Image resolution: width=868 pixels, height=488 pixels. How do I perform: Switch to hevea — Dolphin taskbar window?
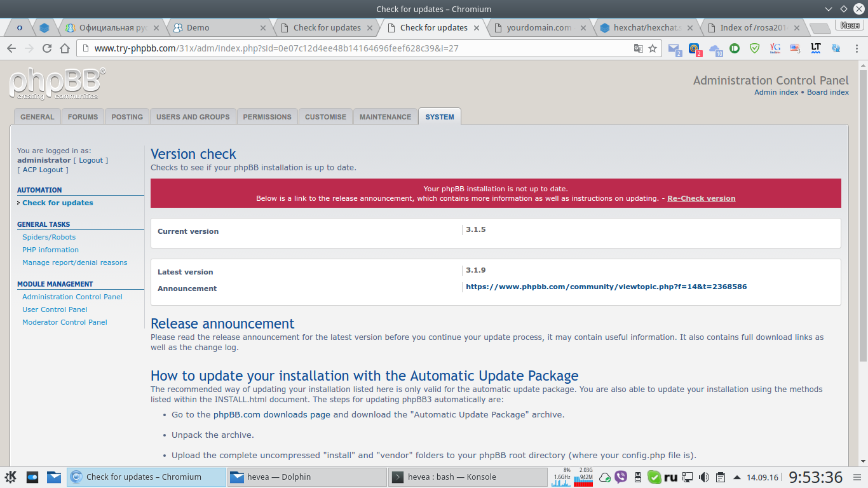click(307, 477)
